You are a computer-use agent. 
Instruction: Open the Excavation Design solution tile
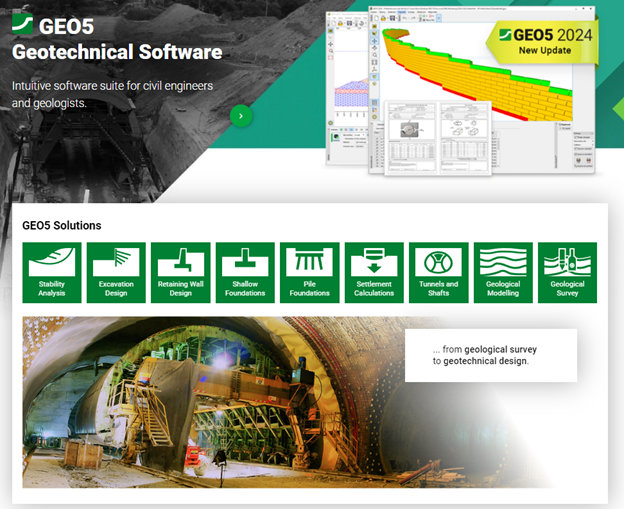point(116,273)
